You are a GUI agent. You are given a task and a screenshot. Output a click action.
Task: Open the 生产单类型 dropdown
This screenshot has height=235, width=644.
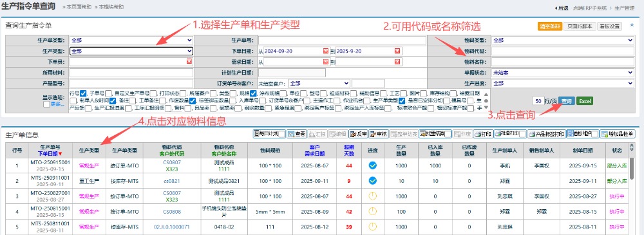(x=131, y=41)
